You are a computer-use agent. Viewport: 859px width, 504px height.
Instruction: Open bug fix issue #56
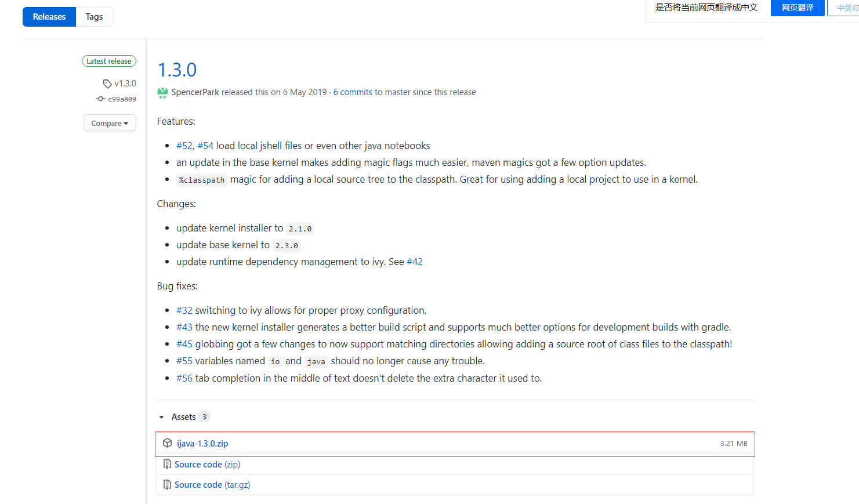click(x=184, y=378)
